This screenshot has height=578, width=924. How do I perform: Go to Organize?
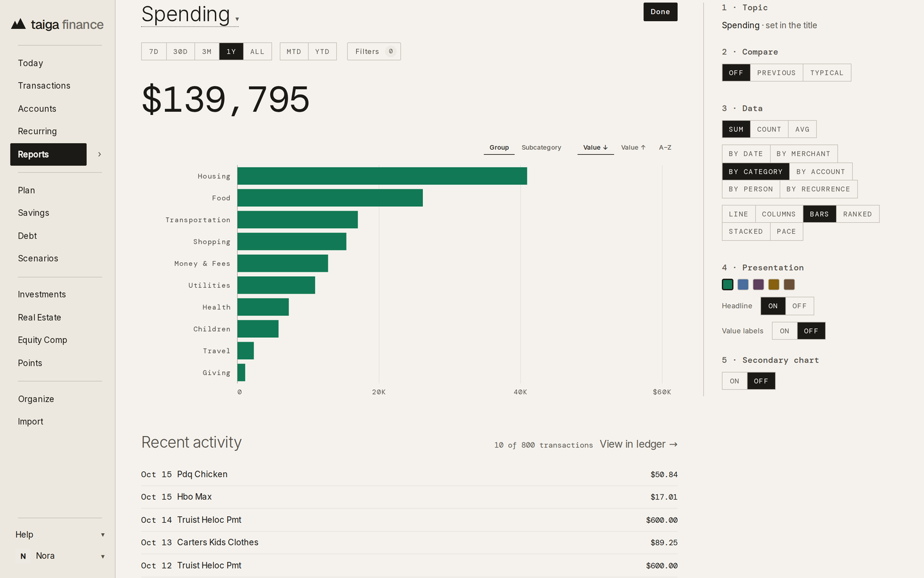[36, 399]
